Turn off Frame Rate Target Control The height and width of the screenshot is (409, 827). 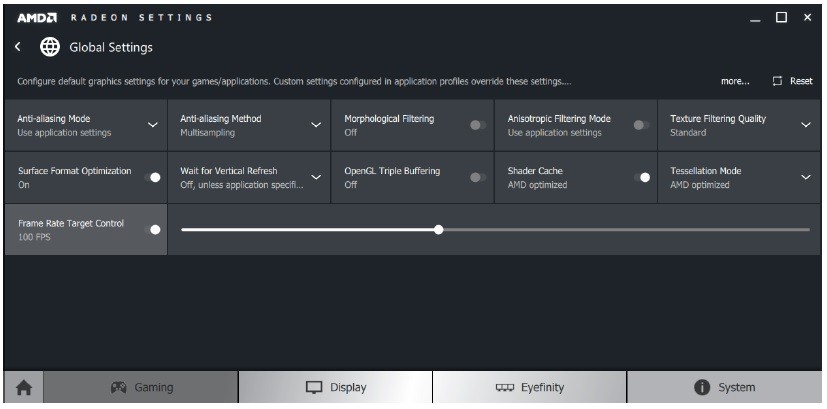[152, 230]
